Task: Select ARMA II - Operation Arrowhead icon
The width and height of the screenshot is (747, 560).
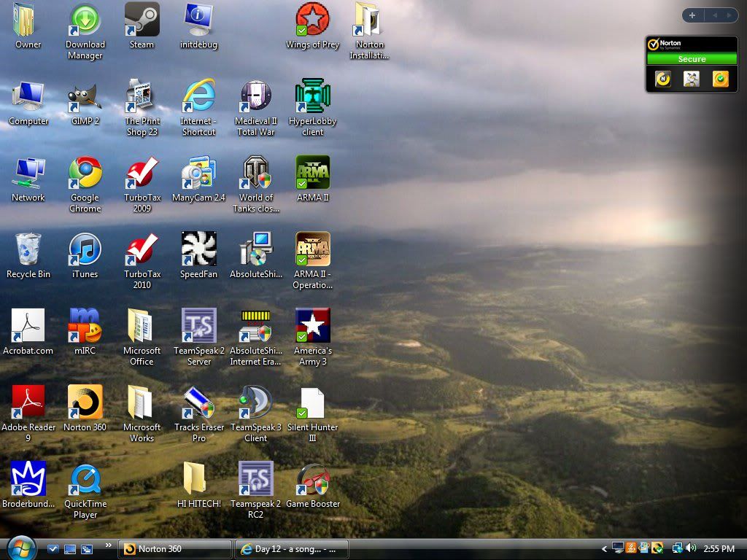Action: 312,249
